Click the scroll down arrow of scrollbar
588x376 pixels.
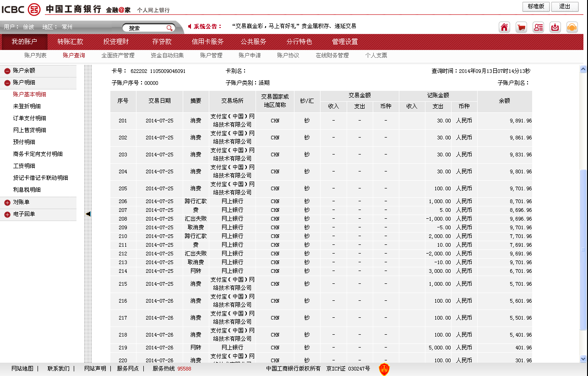point(583,359)
